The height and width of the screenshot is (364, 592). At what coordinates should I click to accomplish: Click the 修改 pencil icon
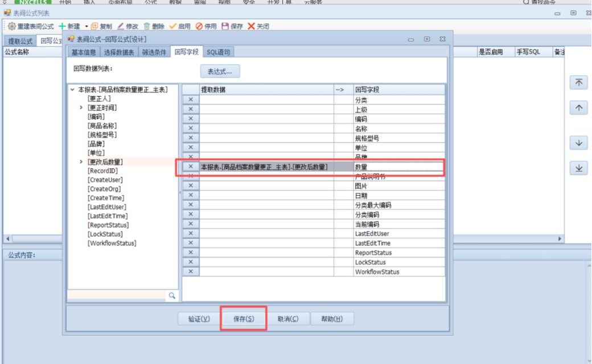click(121, 26)
